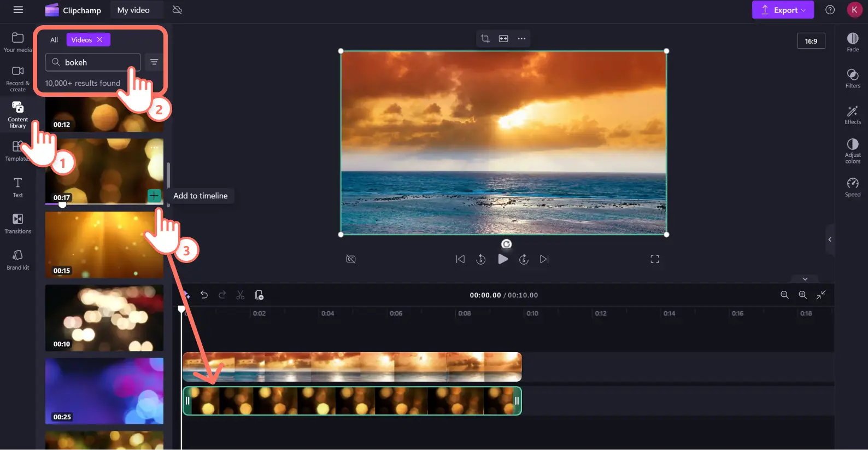Toggle cloud sync off icon
The height and width of the screenshot is (450, 868).
[x=177, y=10]
